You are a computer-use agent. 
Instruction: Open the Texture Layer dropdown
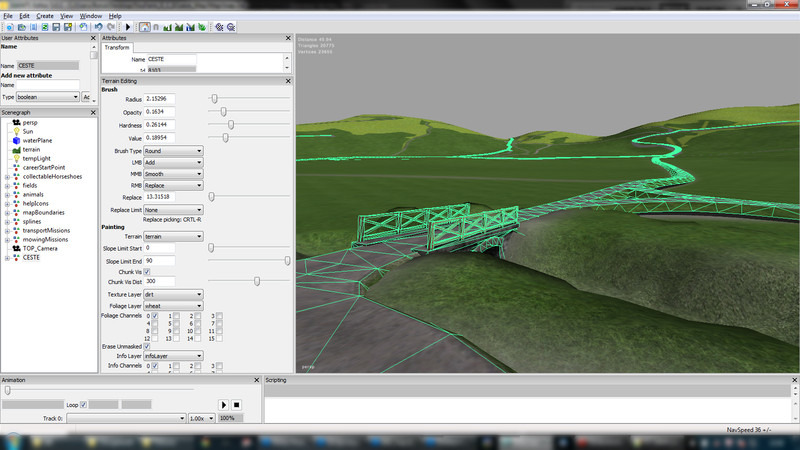point(173,294)
